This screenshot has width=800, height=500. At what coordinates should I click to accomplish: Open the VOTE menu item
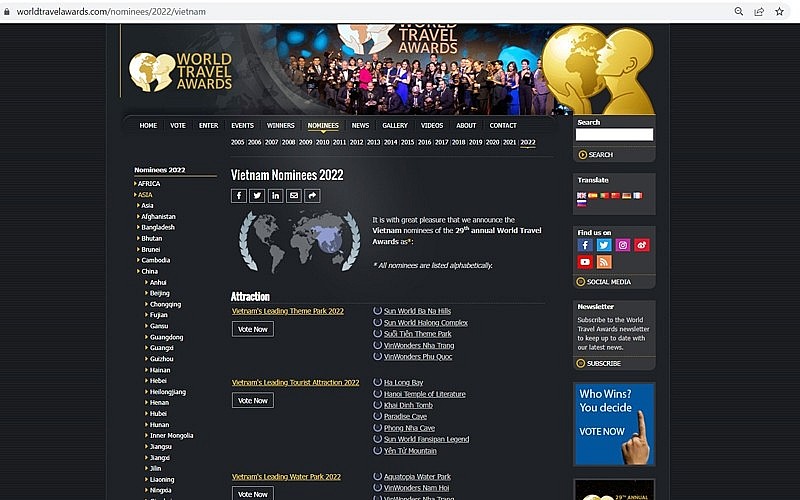[178, 126]
